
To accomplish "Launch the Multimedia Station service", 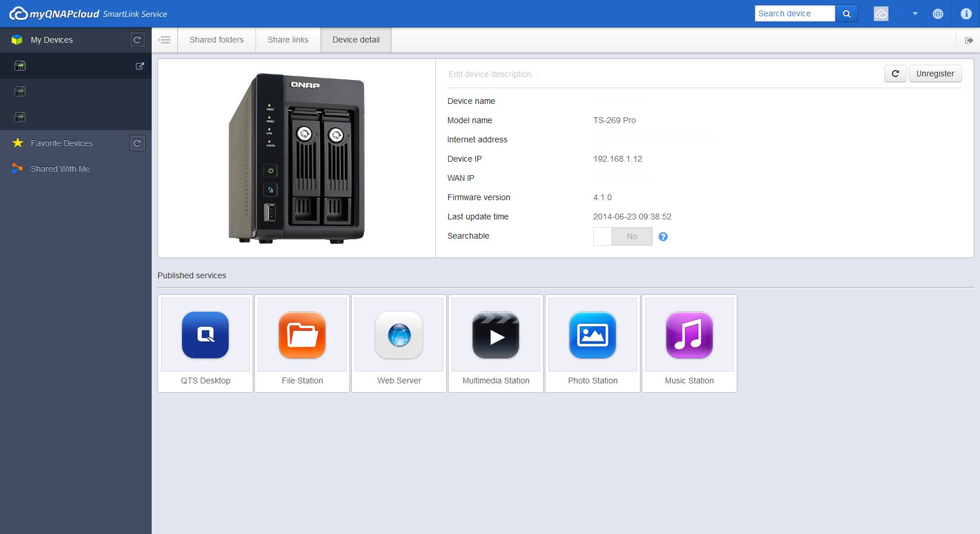I will click(x=496, y=343).
